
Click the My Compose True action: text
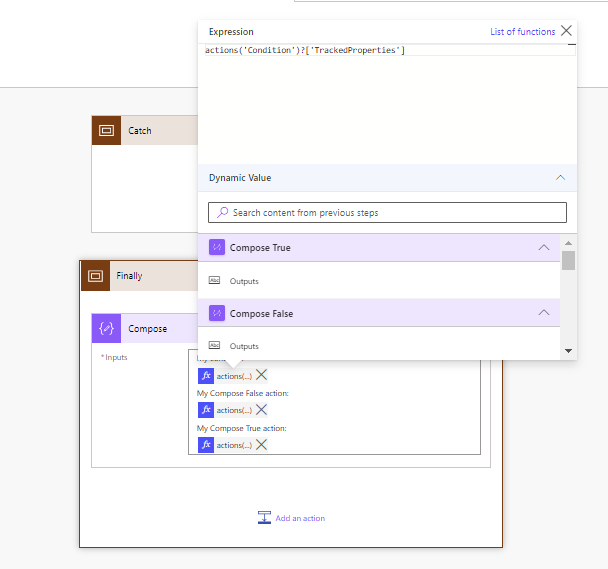tap(241, 428)
